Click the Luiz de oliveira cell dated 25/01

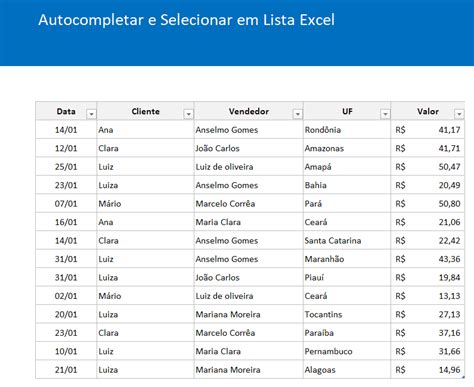click(249, 167)
